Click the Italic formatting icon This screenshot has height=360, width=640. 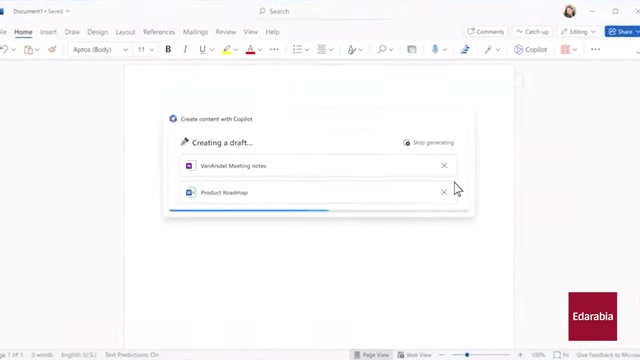point(185,49)
